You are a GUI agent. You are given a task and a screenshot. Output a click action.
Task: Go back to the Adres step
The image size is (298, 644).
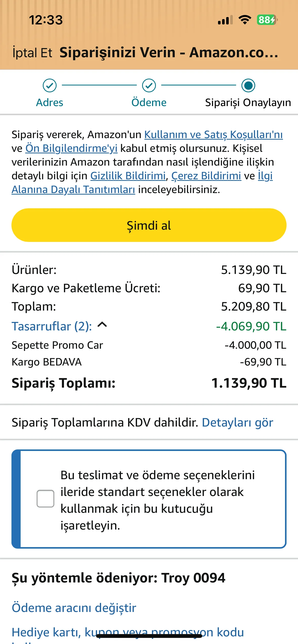[50, 103]
